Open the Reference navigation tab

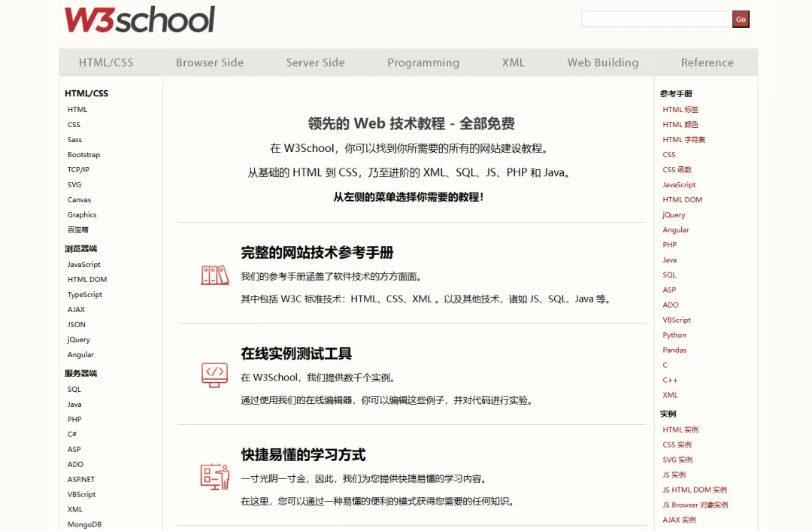click(x=707, y=62)
